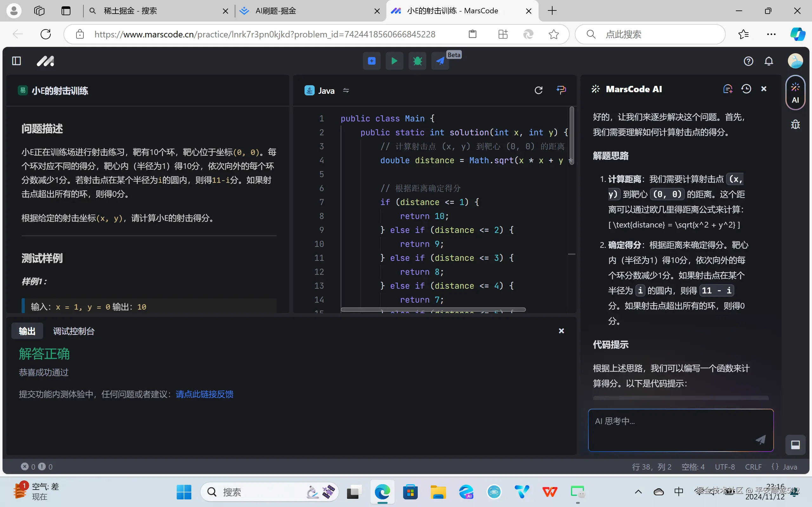This screenshot has height=507, width=812.
Task: Toggle the AI assistant side button
Action: pyautogui.click(x=795, y=93)
